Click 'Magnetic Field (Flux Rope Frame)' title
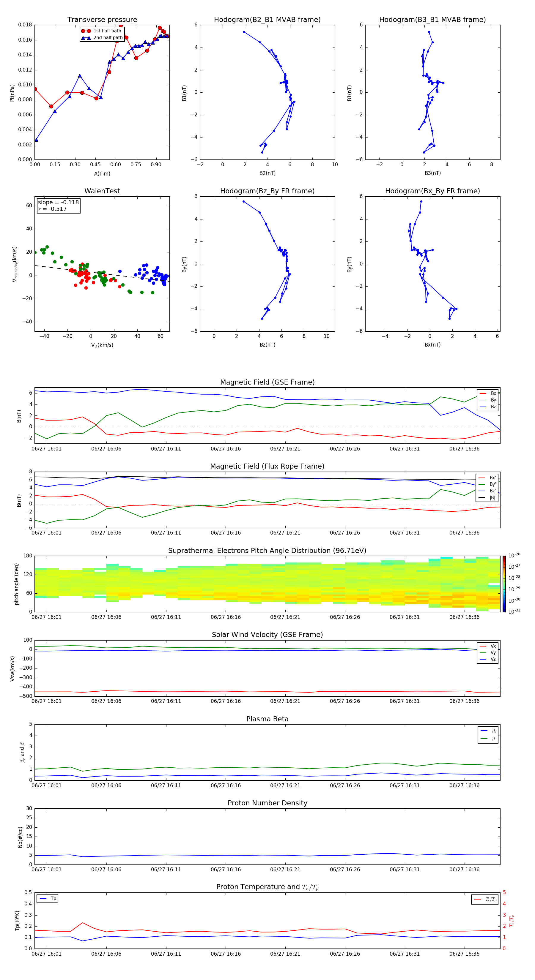The height and width of the screenshot is (980, 535). (267, 467)
